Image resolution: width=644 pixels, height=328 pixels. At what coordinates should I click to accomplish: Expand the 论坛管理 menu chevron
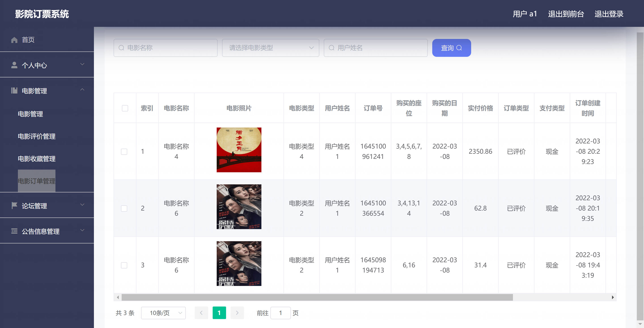(82, 205)
